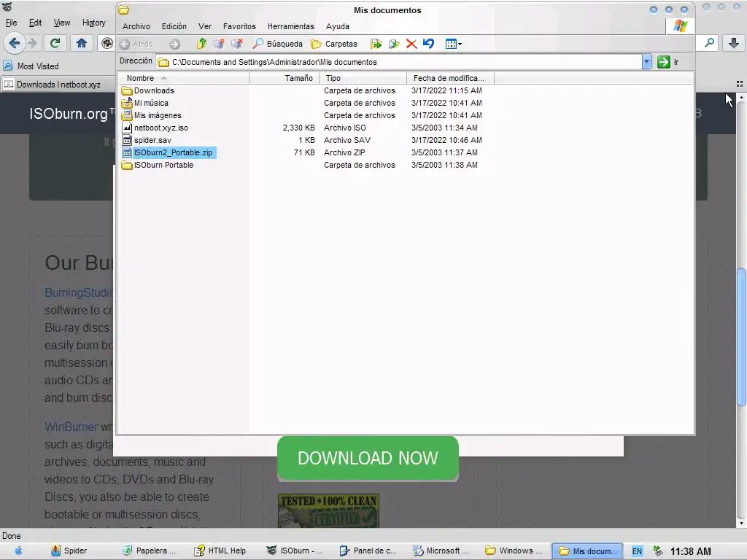Delete selected file with red X icon
The height and width of the screenshot is (560, 747).
[411, 44]
